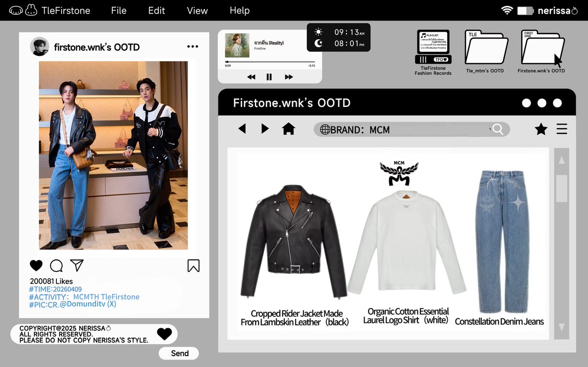
Task: Open the Edit menu
Action: [x=157, y=10]
